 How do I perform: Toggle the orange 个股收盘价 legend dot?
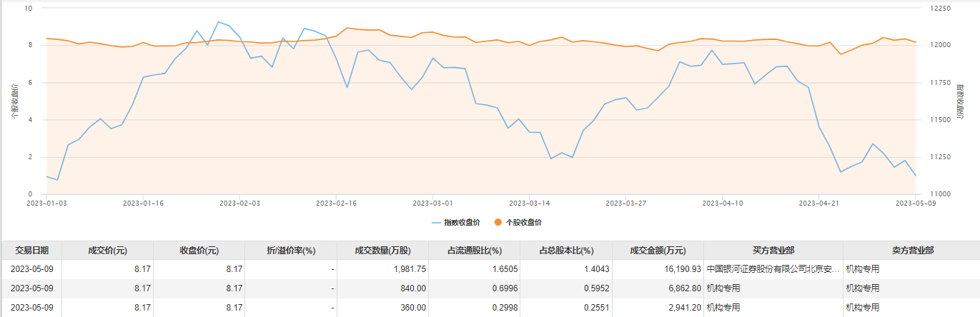point(498,223)
